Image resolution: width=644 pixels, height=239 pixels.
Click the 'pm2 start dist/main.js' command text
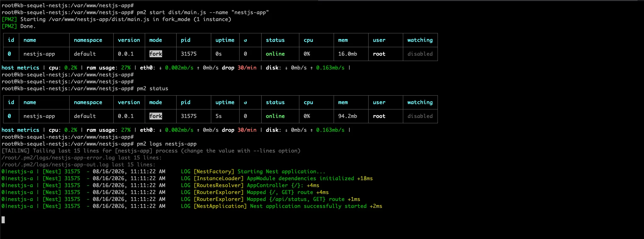(172, 12)
